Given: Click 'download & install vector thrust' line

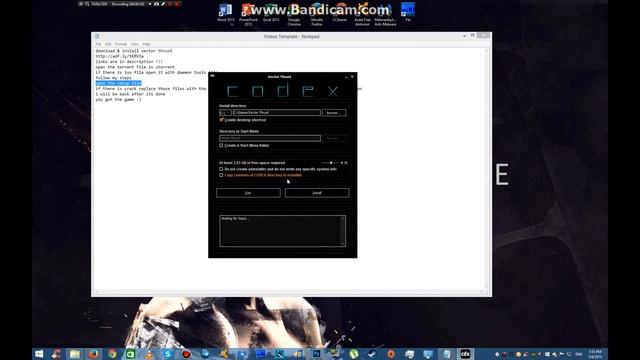Looking at the screenshot, I should tap(134, 51).
